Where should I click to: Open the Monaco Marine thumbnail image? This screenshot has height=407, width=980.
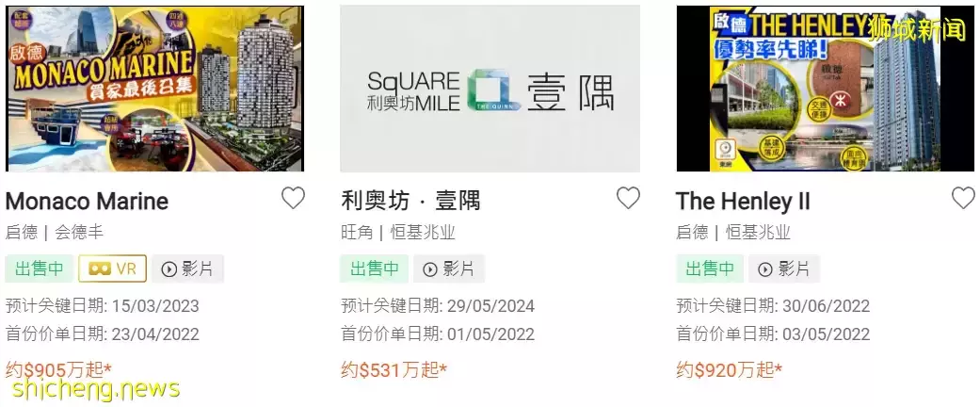coord(155,89)
